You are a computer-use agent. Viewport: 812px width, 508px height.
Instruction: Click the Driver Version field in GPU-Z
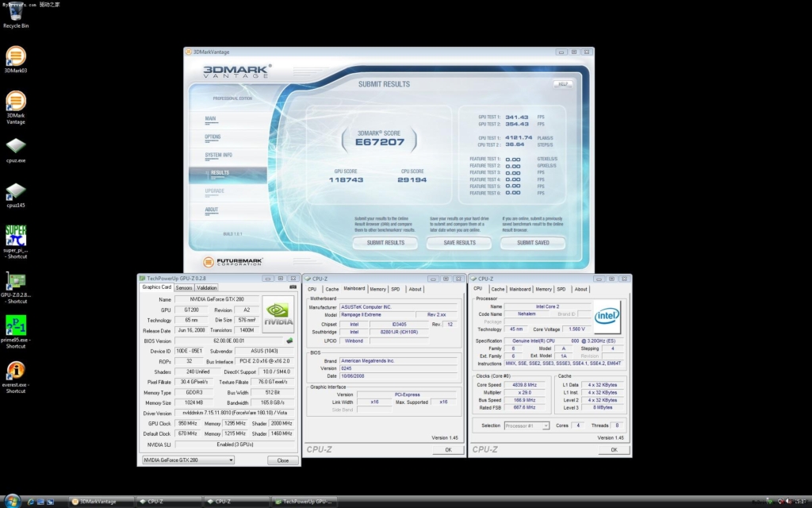(235, 413)
